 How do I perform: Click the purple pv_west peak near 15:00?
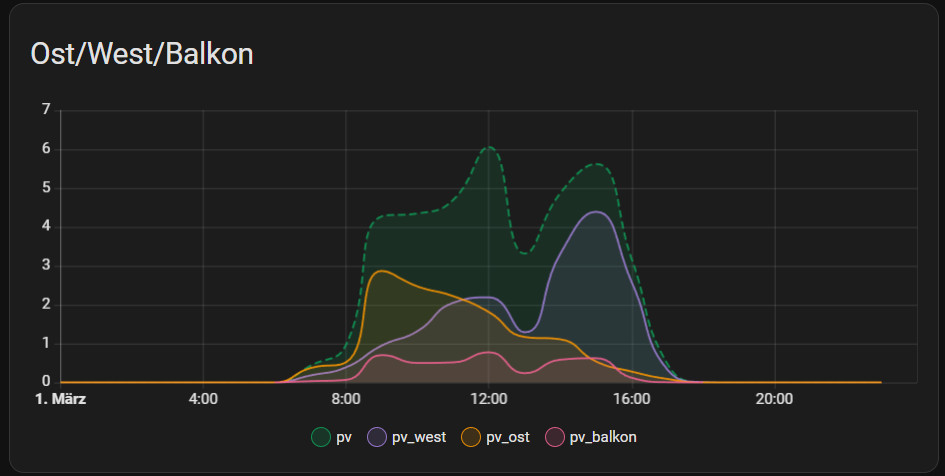597,212
